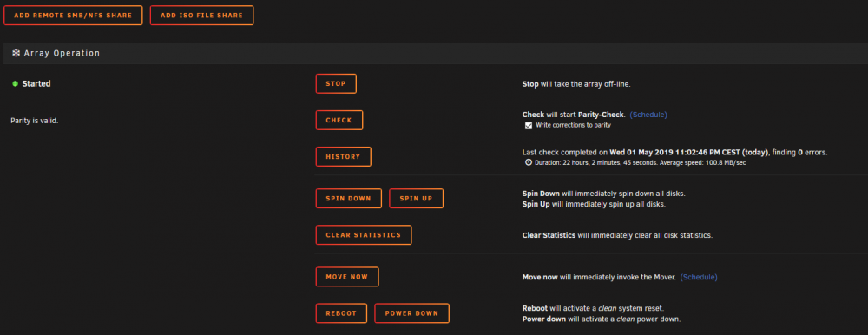Open the parity check History
The width and height of the screenshot is (868, 335).
click(343, 157)
